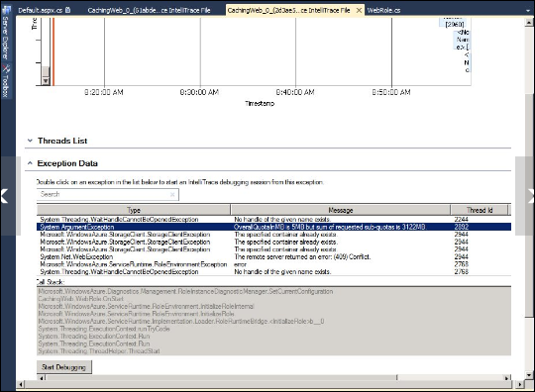Click the OverallQuotaInMB exception message
Viewport: 535px width, 392px height.
click(x=330, y=227)
